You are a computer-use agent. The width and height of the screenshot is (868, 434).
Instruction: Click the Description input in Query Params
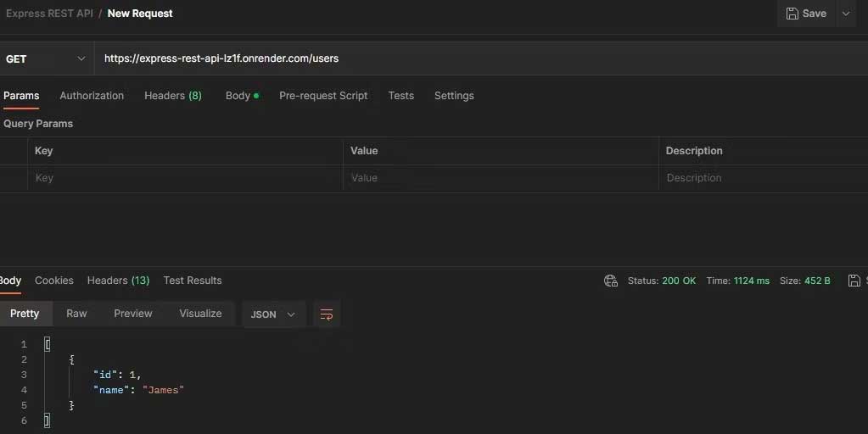point(764,178)
